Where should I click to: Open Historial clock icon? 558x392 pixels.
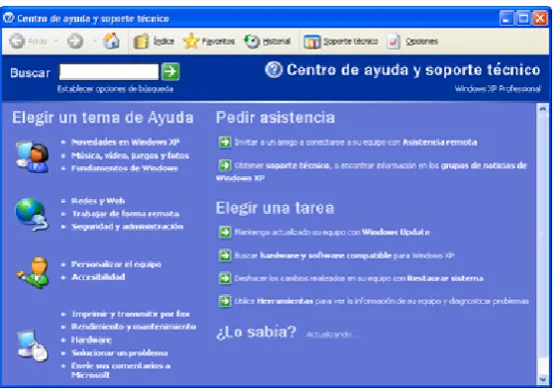(x=252, y=42)
